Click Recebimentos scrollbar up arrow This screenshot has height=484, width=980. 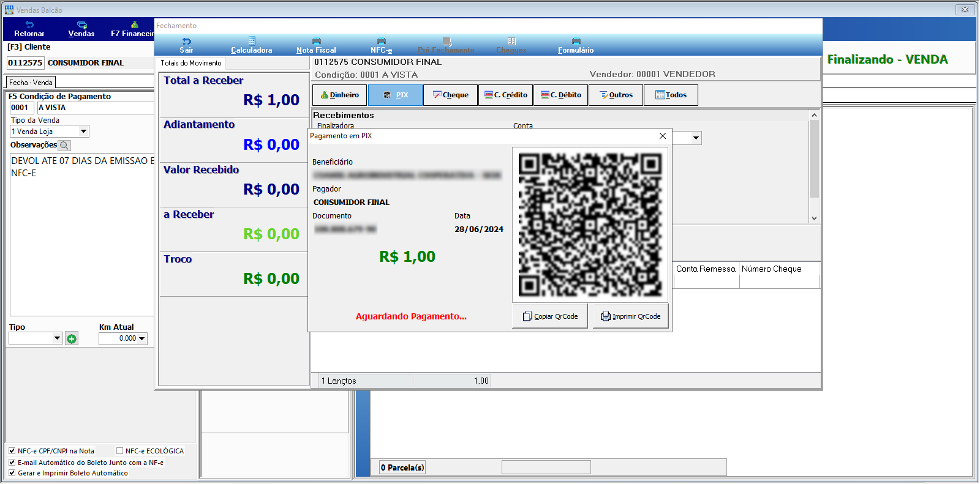tap(814, 115)
